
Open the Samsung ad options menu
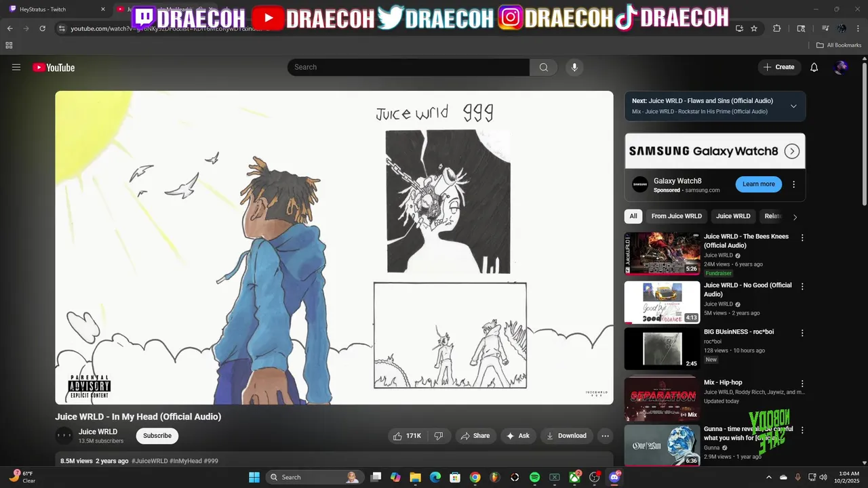(794, 184)
